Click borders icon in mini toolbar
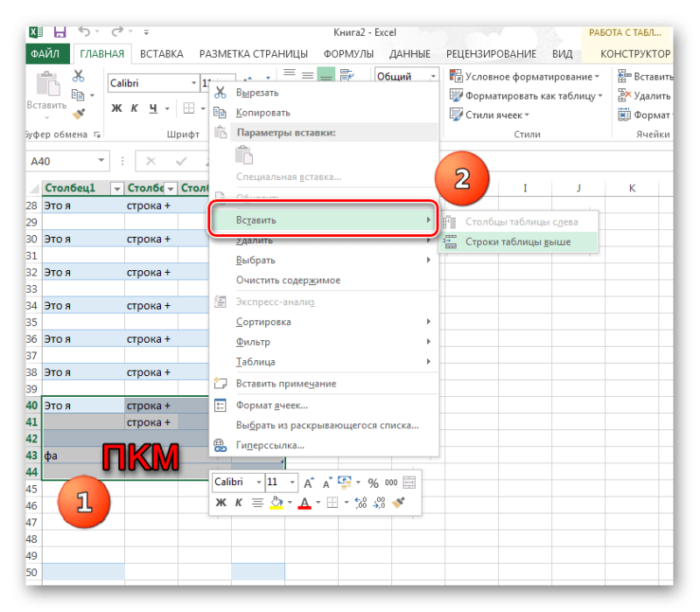Image resolution: width=700 pixels, height=612 pixels. (332, 503)
